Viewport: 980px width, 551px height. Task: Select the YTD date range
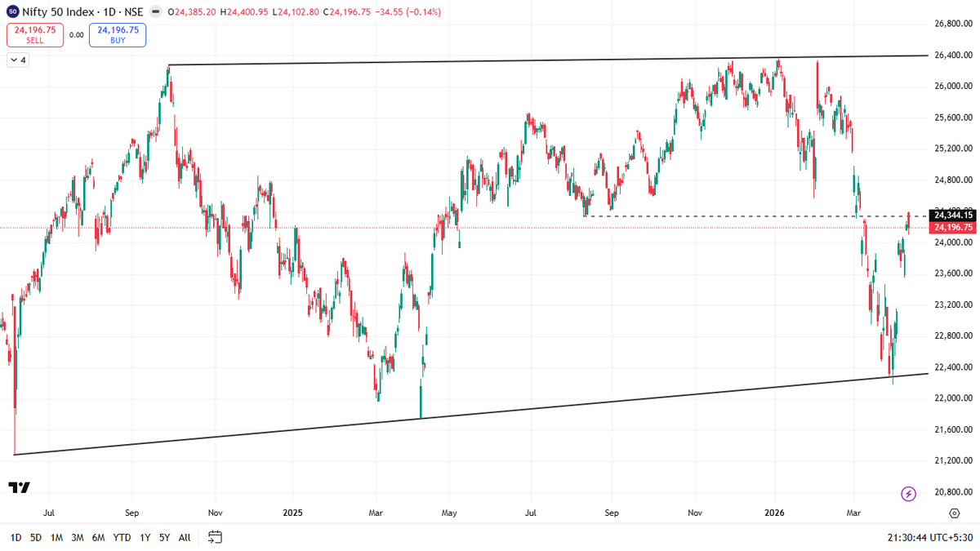122,537
